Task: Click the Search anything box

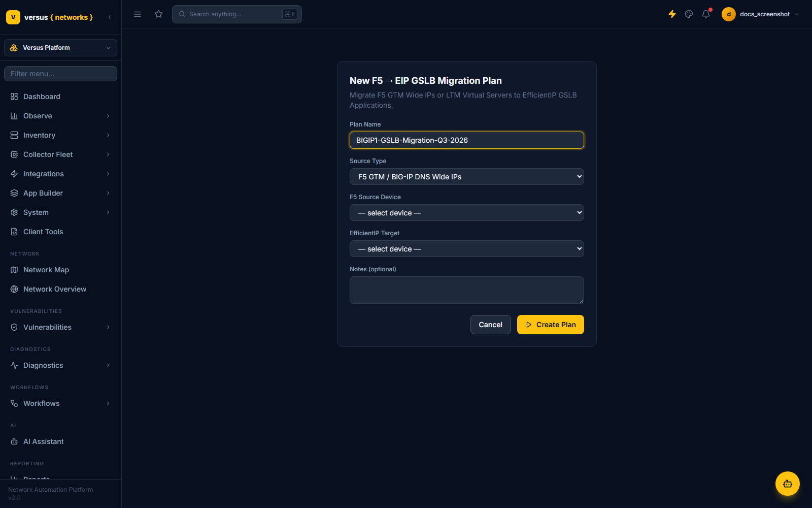Action: pyautogui.click(x=237, y=14)
